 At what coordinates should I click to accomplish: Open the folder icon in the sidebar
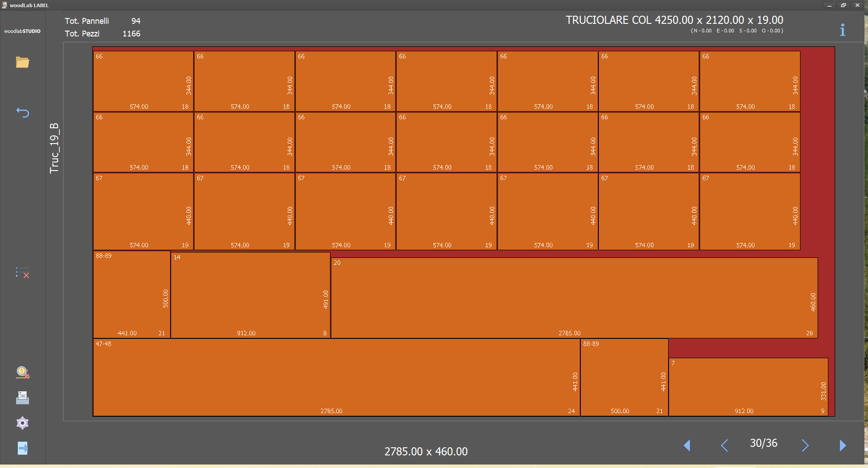(23, 62)
